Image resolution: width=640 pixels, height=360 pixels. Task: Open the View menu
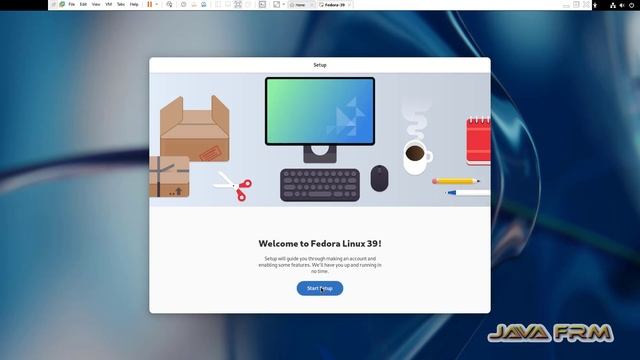coord(96,4)
